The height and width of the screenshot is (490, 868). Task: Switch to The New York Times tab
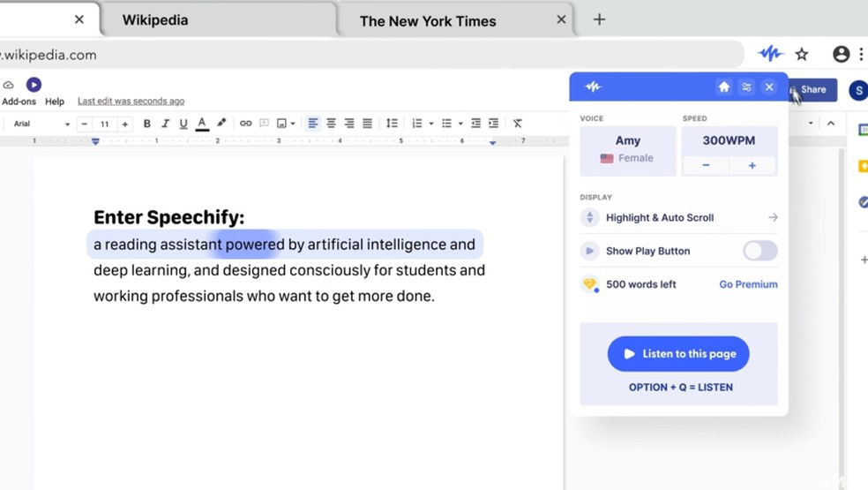(x=454, y=21)
